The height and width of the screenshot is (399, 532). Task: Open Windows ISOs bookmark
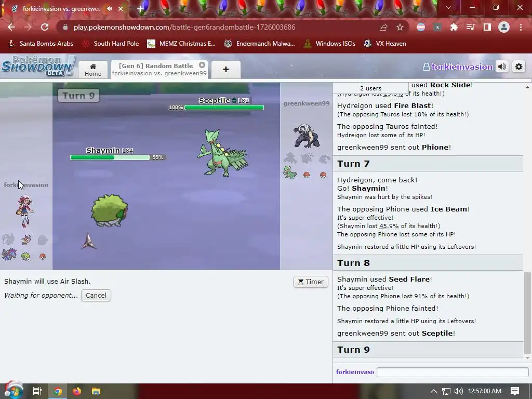click(329, 44)
